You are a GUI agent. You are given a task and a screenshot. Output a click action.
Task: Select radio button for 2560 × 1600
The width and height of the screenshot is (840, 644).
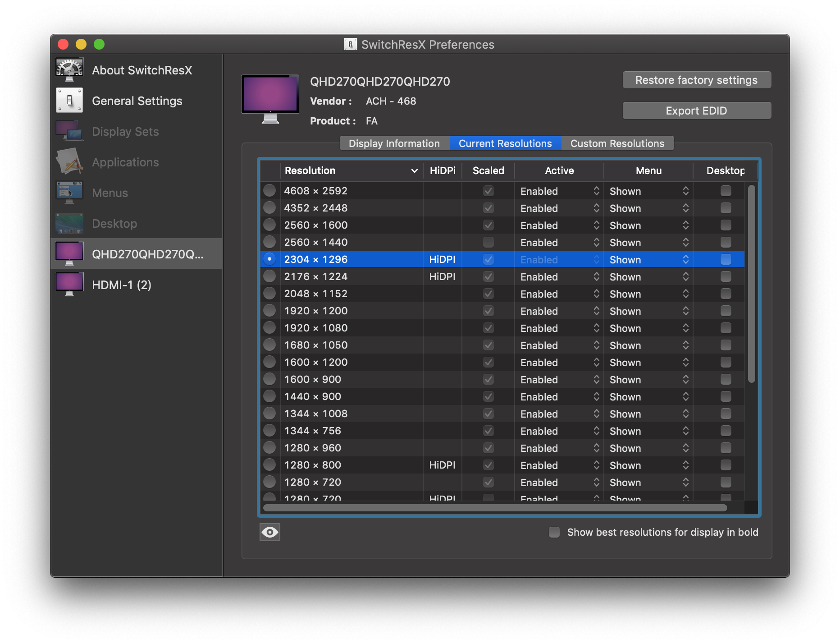pyautogui.click(x=269, y=225)
